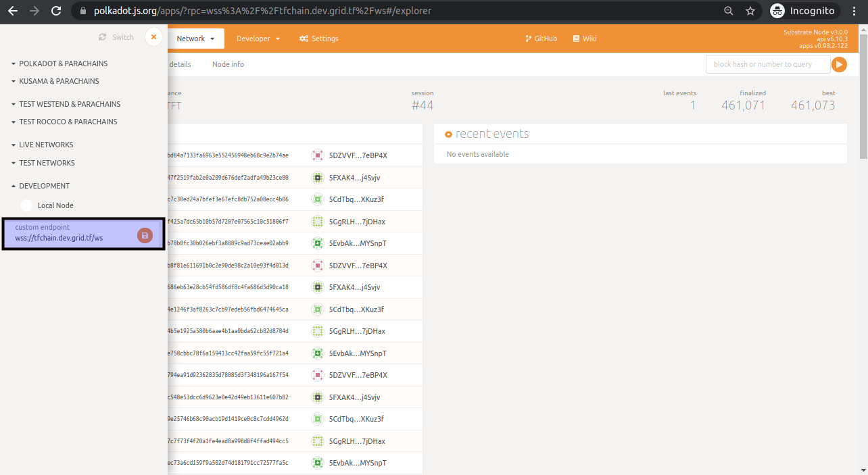Expand POLKADOT & PARACHAINS group
Image resolution: width=868 pixels, height=475 pixels.
tap(63, 64)
